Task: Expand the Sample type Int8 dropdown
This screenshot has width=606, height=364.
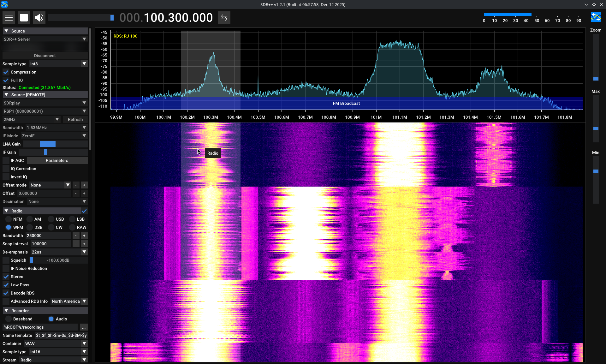Action: pos(58,64)
